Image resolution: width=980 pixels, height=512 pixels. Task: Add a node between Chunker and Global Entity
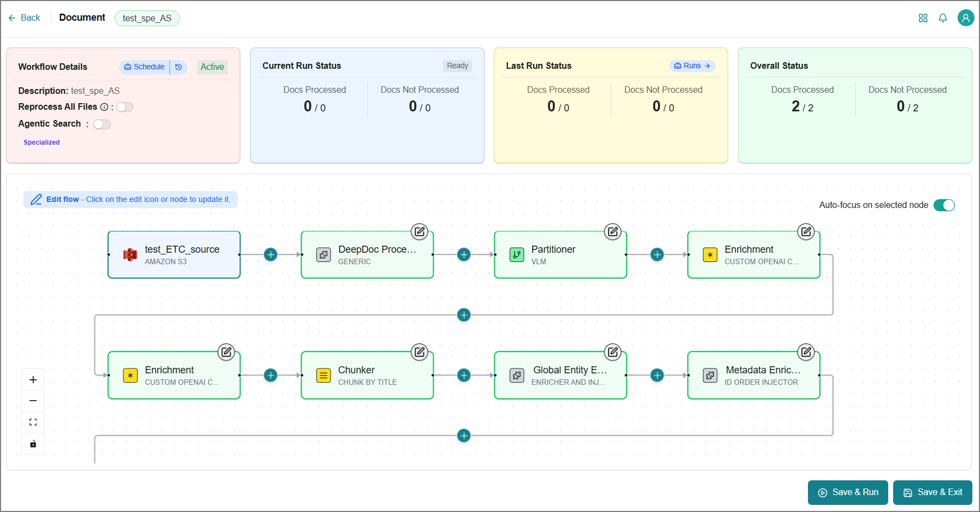coord(464,375)
